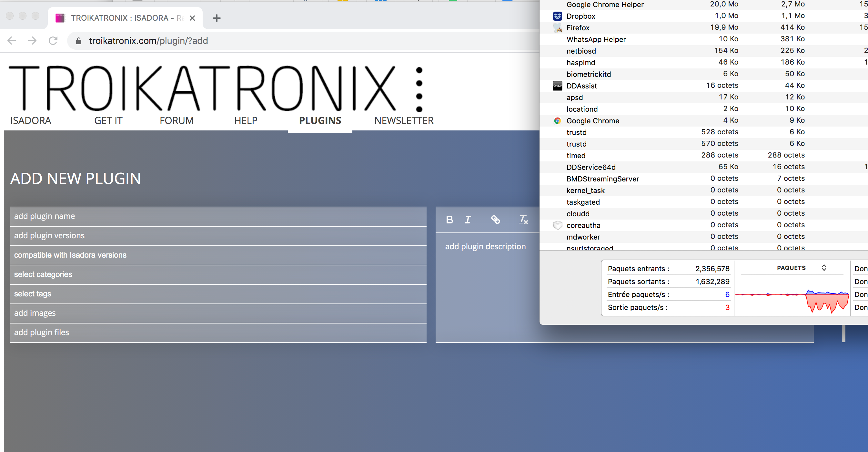Screen dimensions: 868x452
Task: Select the biometrickitd process row
Action: (703, 74)
